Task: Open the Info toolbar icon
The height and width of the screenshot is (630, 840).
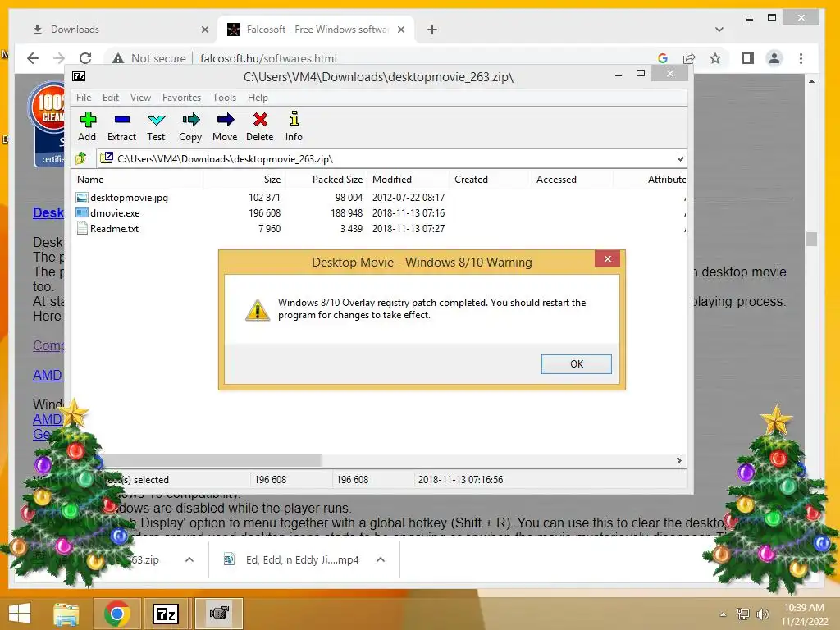Action: (x=294, y=126)
